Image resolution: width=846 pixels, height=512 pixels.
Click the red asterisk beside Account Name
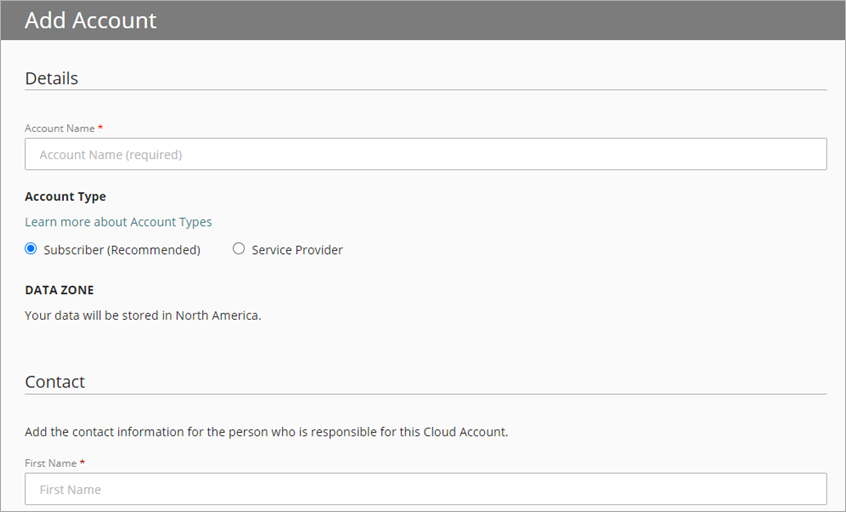[100, 129]
